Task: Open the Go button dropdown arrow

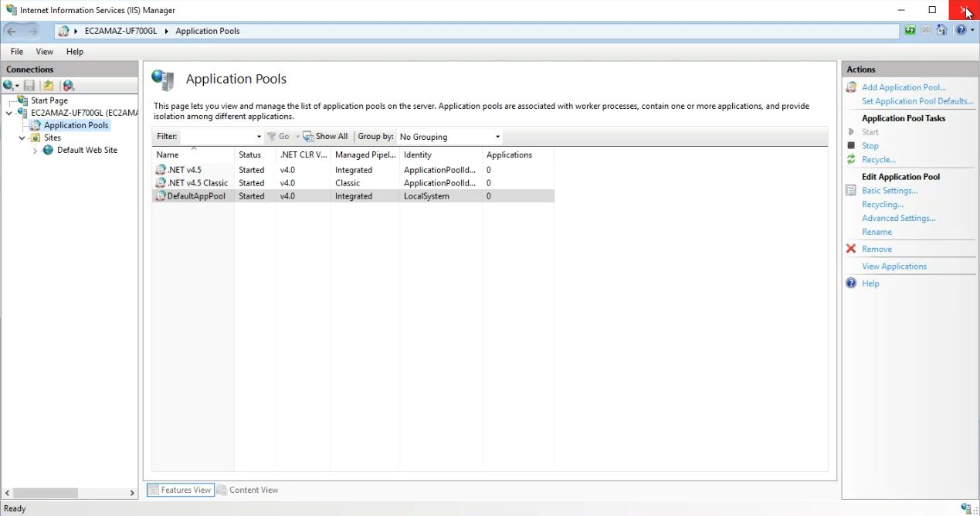Action: [x=297, y=137]
